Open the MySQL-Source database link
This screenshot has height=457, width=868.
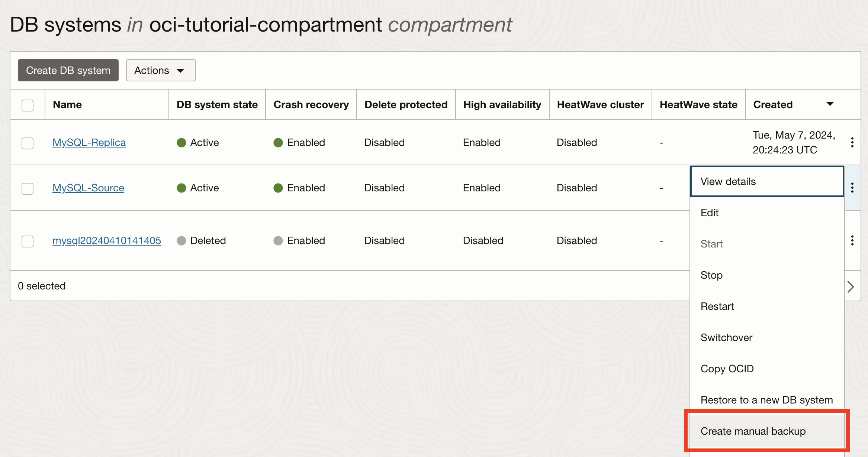88,188
